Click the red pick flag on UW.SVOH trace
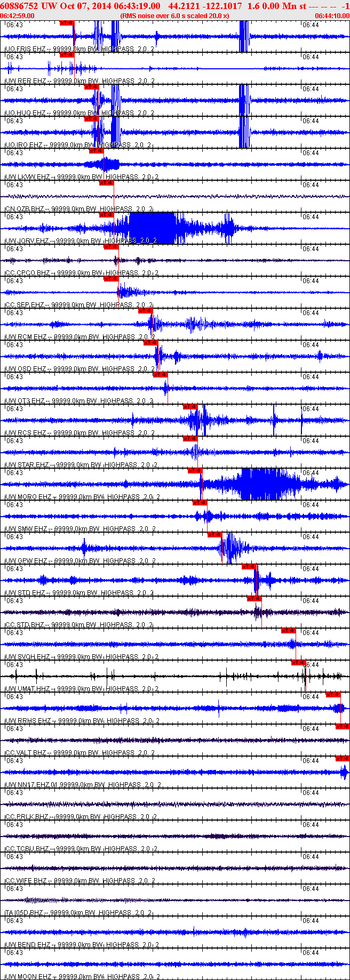This screenshot has width=350, height=980. pos(288,631)
